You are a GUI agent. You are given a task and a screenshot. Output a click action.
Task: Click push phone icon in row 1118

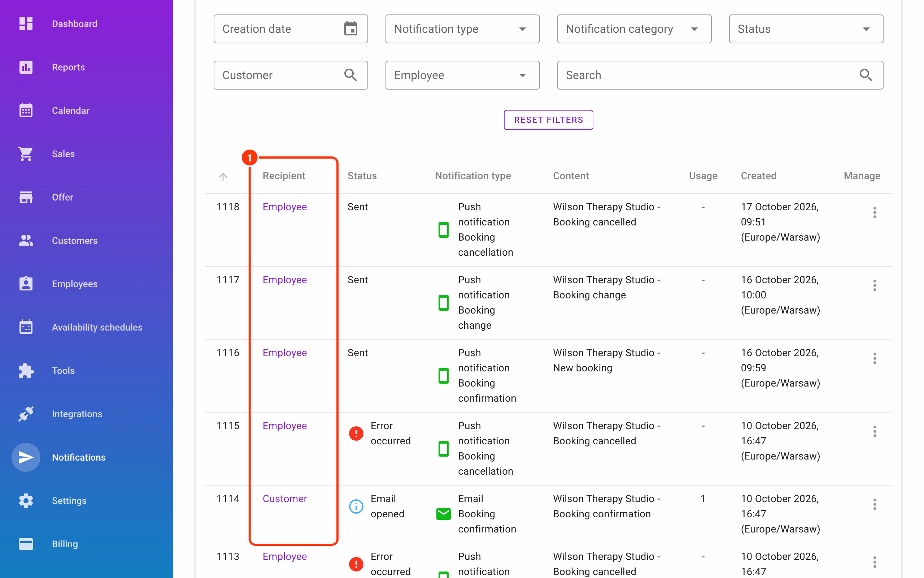[x=443, y=229]
